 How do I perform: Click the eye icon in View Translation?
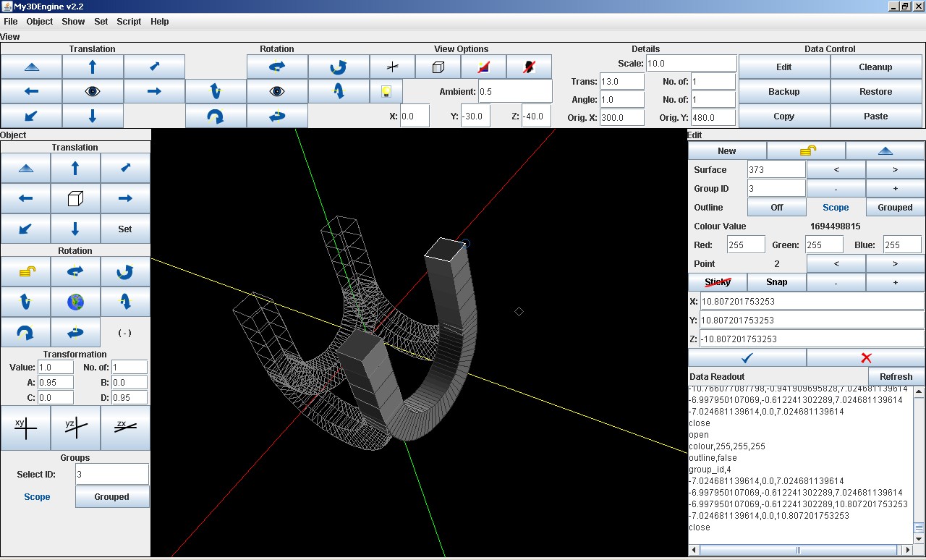point(93,91)
